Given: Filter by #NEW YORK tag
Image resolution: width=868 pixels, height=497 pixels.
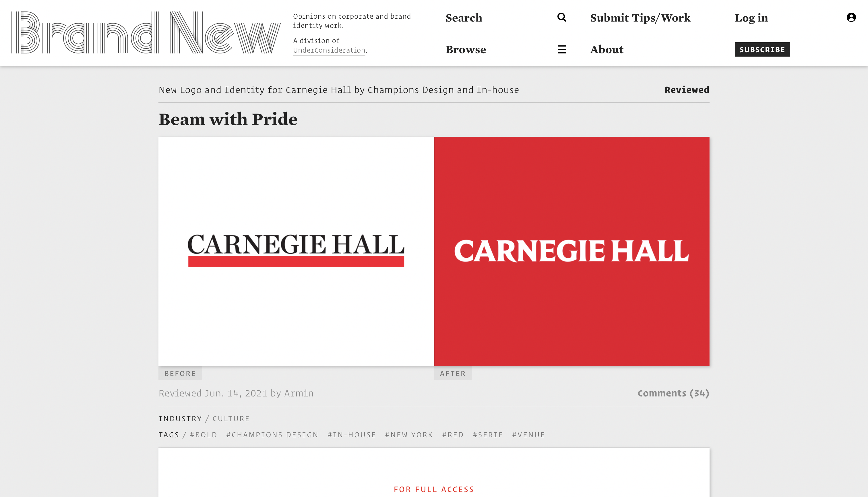Looking at the screenshot, I should pyautogui.click(x=408, y=435).
